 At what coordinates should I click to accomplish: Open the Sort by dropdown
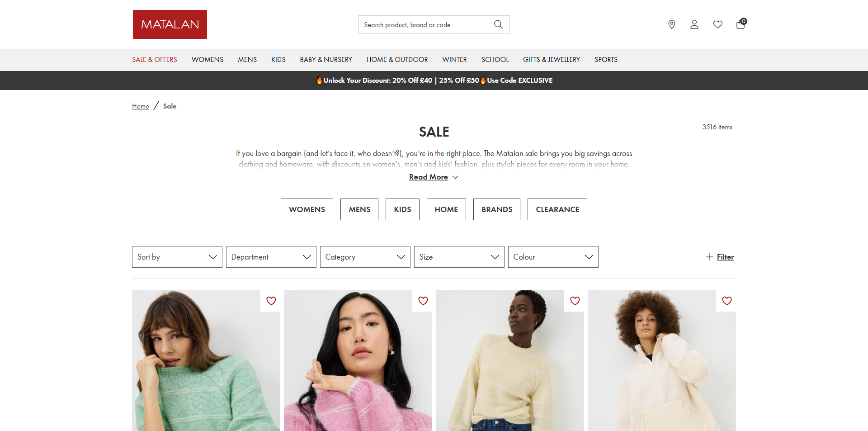tap(177, 257)
